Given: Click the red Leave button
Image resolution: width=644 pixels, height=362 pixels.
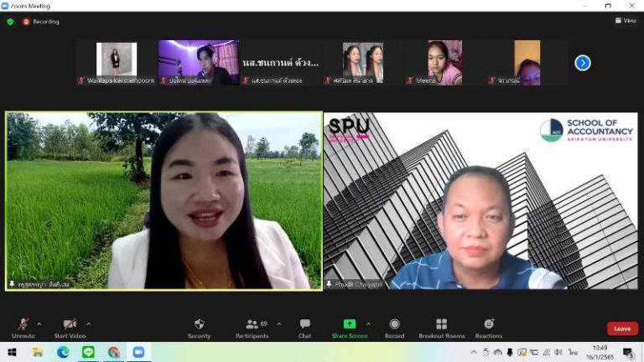Looking at the screenshot, I should 622,328.
